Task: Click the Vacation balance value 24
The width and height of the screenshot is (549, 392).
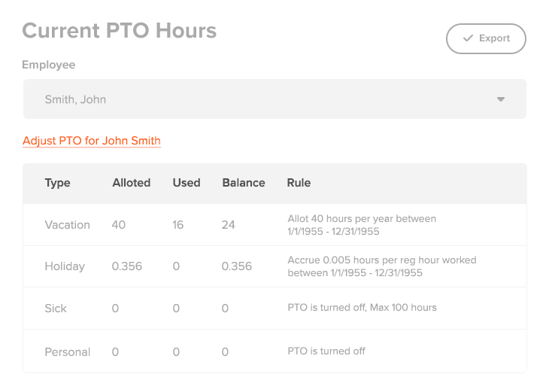Action: point(229,225)
